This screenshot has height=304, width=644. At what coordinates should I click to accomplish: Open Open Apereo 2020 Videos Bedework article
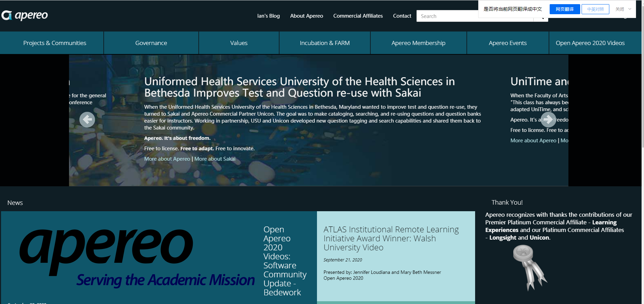[x=285, y=261]
